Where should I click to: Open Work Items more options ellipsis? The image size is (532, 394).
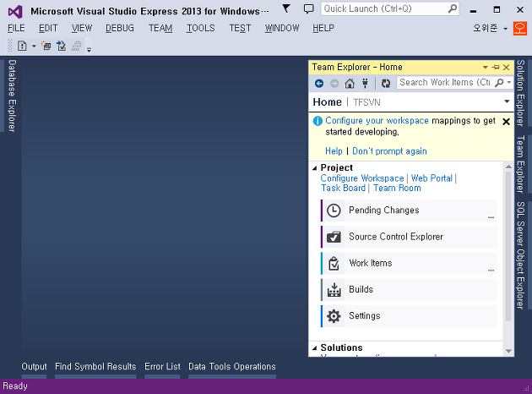(491, 270)
